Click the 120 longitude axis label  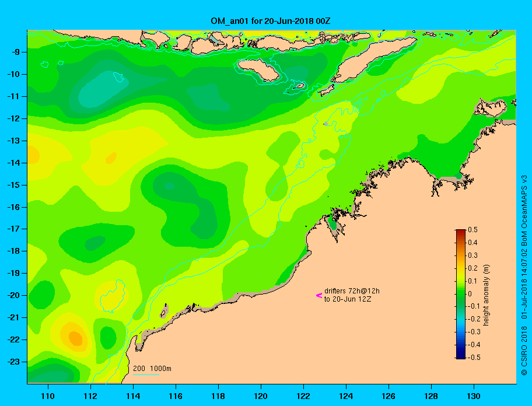tap(261, 396)
